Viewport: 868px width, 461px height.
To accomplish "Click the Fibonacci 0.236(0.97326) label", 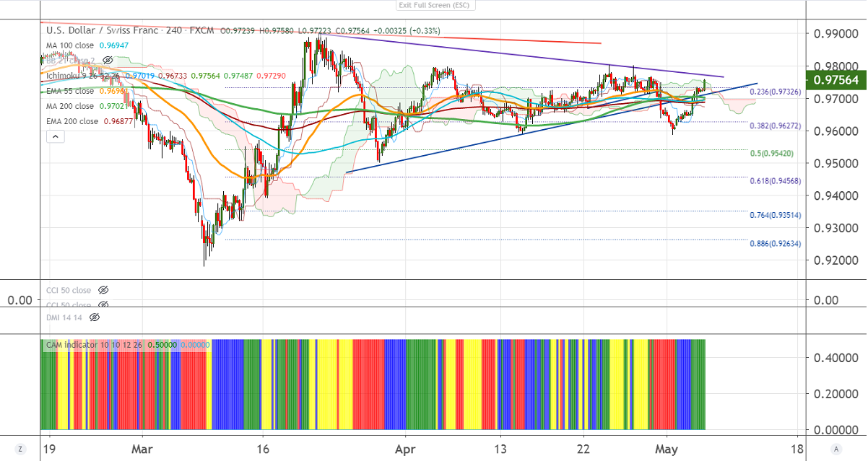I will coord(774,92).
